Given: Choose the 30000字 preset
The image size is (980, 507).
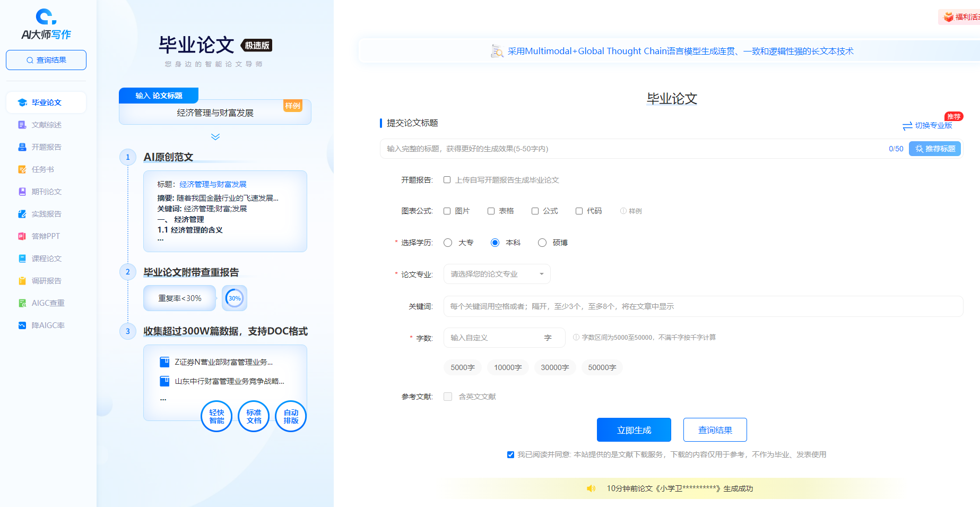Looking at the screenshot, I should pyautogui.click(x=555, y=367).
